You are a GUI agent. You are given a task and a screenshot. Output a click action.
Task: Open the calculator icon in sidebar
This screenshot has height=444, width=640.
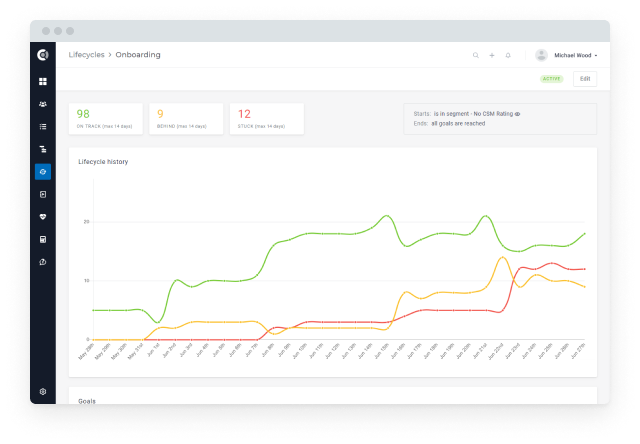[x=43, y=240]
